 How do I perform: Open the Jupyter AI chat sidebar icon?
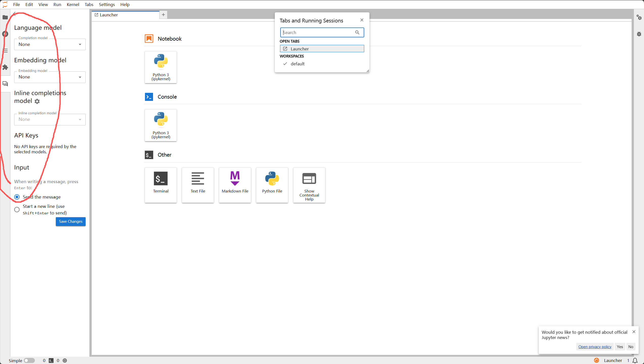(5, 84)
